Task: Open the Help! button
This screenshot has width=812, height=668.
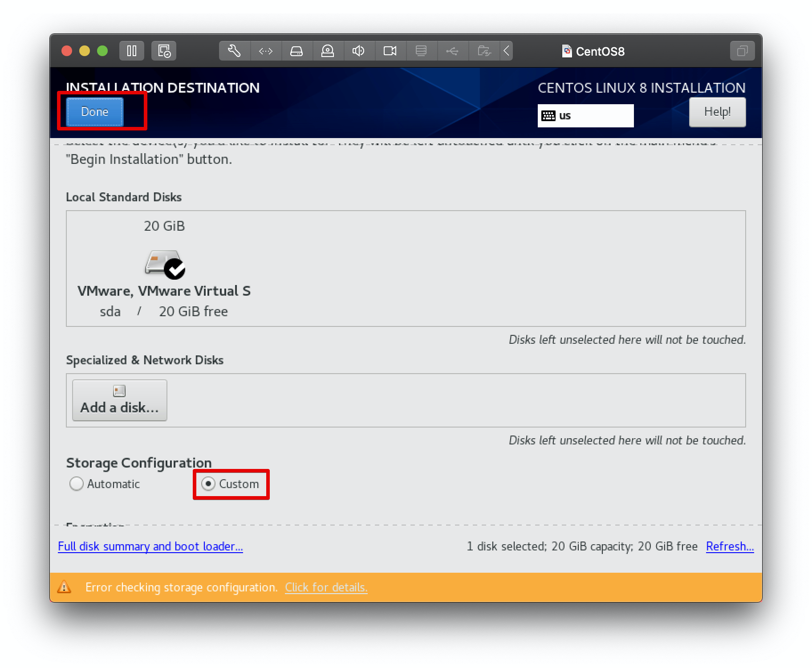Action: (717, 112)
